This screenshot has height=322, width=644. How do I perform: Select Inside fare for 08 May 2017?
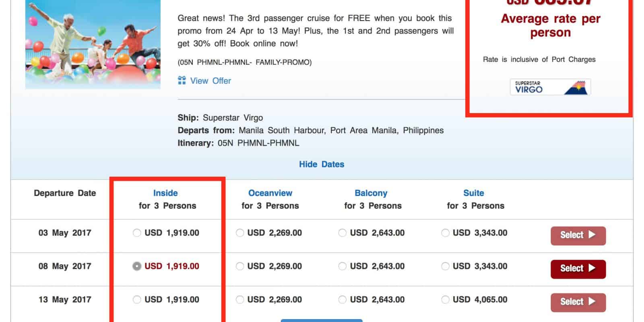pos(137,266)
